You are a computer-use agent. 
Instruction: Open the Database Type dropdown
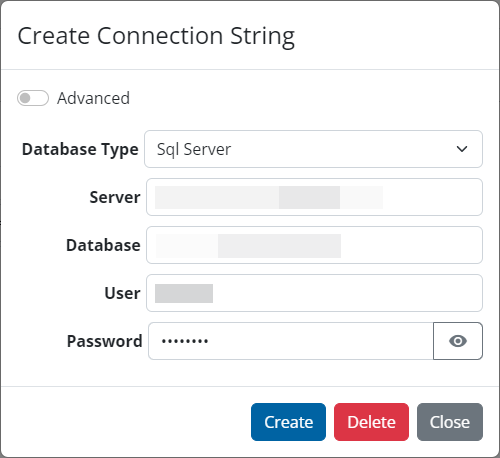[313, 149]
